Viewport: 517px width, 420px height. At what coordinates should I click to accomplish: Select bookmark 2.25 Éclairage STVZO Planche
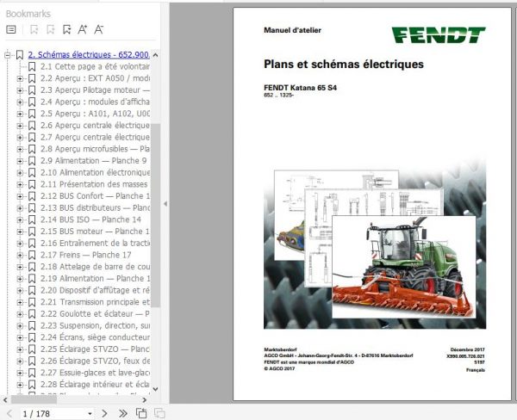95,349
